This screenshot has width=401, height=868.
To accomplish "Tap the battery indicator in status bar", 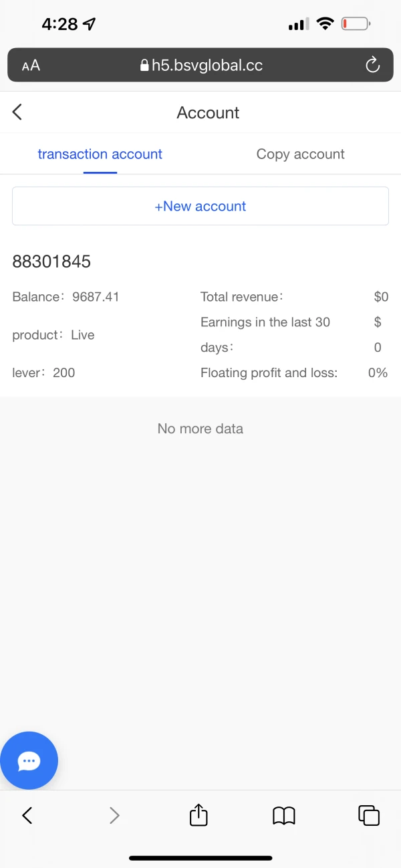I will pos(356,25).
